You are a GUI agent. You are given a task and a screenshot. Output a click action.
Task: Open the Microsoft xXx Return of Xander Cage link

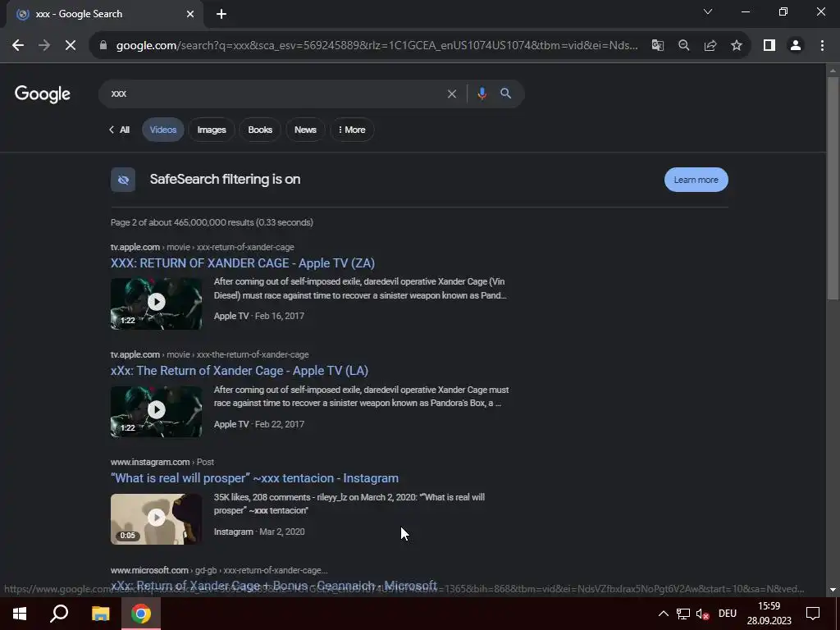coord(274,586)
